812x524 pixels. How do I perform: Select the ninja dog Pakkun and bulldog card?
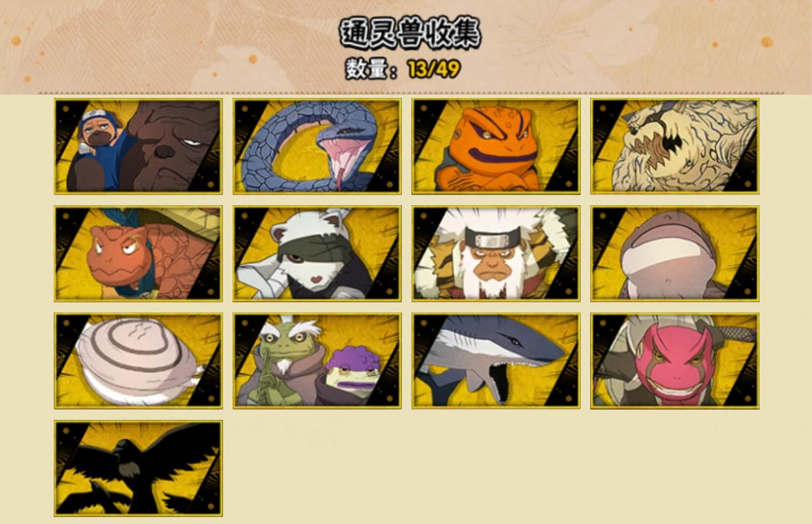click(x=138, y=146)
